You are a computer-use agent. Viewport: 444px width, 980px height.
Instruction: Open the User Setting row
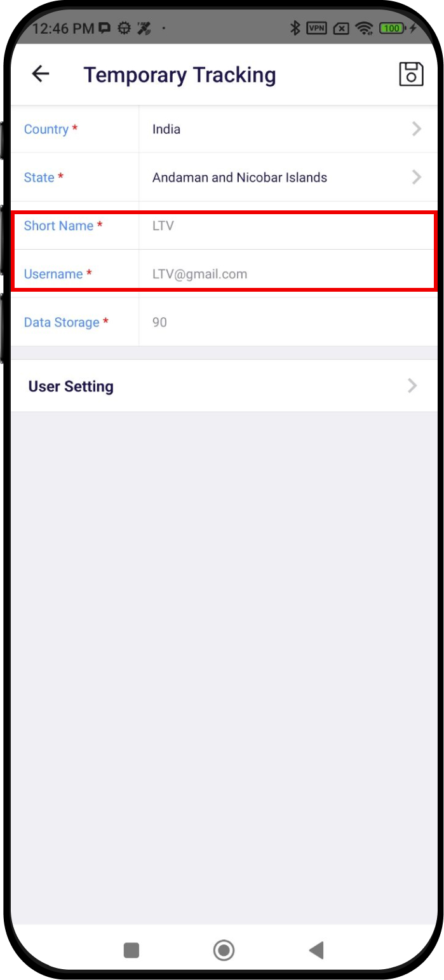224,386
